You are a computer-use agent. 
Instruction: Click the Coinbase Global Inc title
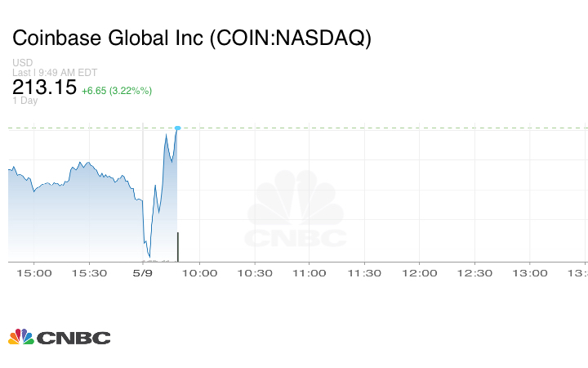pyautogui.click(x=191, y=38)
